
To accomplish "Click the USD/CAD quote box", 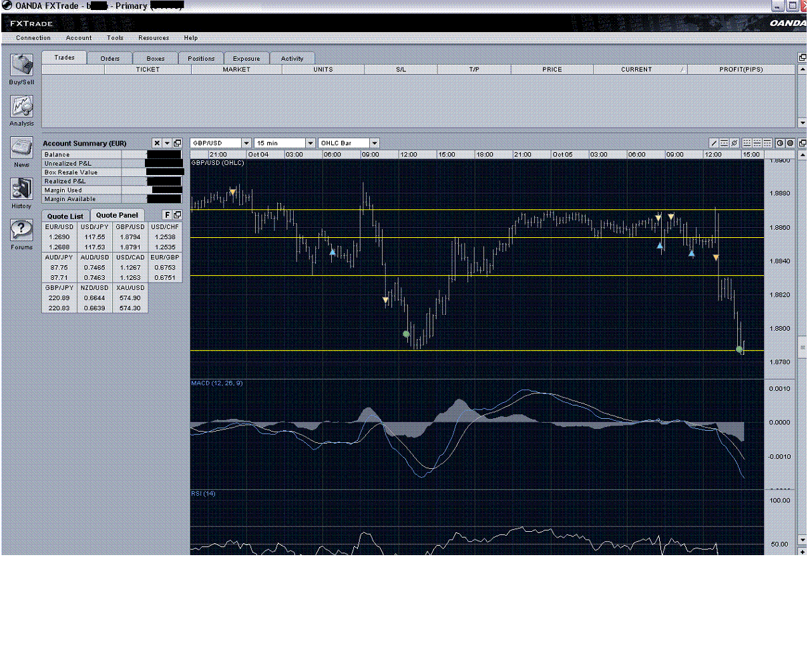I will point(130,267).
